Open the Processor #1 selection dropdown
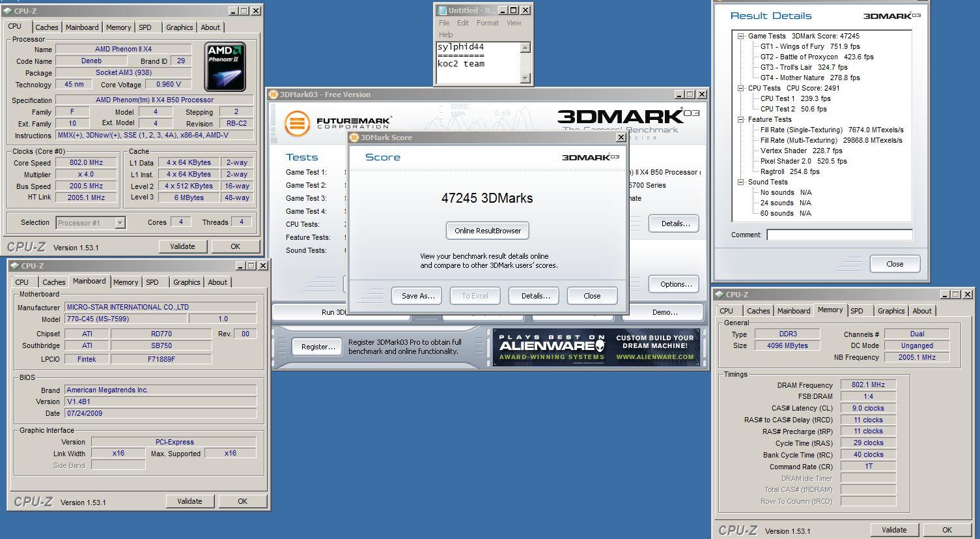 120,223
